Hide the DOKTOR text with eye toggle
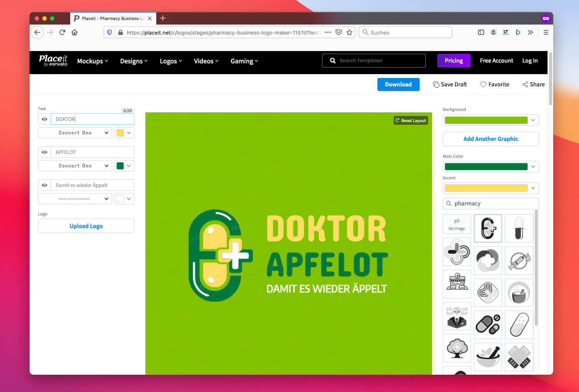 pos(45,119)
